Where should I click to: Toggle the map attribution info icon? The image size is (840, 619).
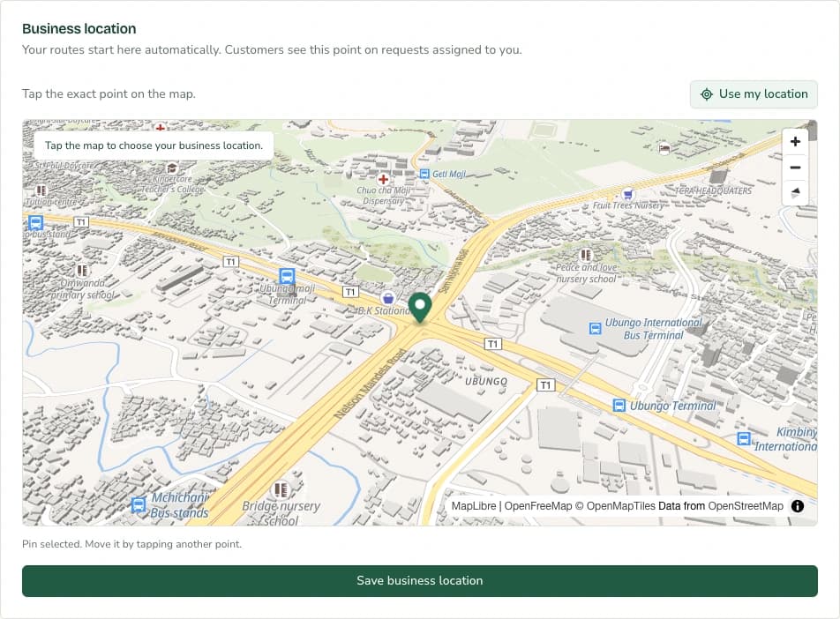click(x=797, y=506)
